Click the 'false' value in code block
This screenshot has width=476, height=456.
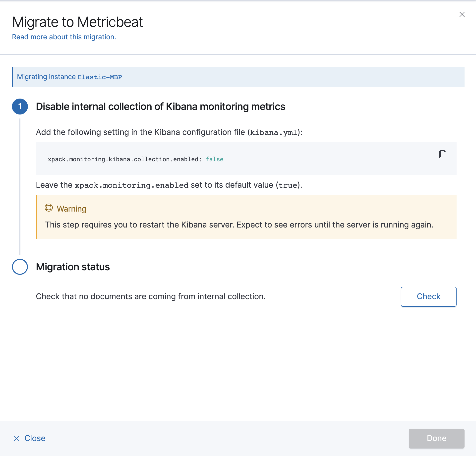pos(214,159)
